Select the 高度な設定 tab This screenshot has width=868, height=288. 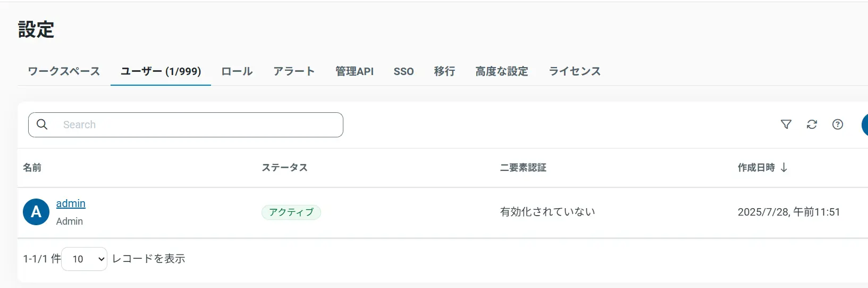(502, 71)
